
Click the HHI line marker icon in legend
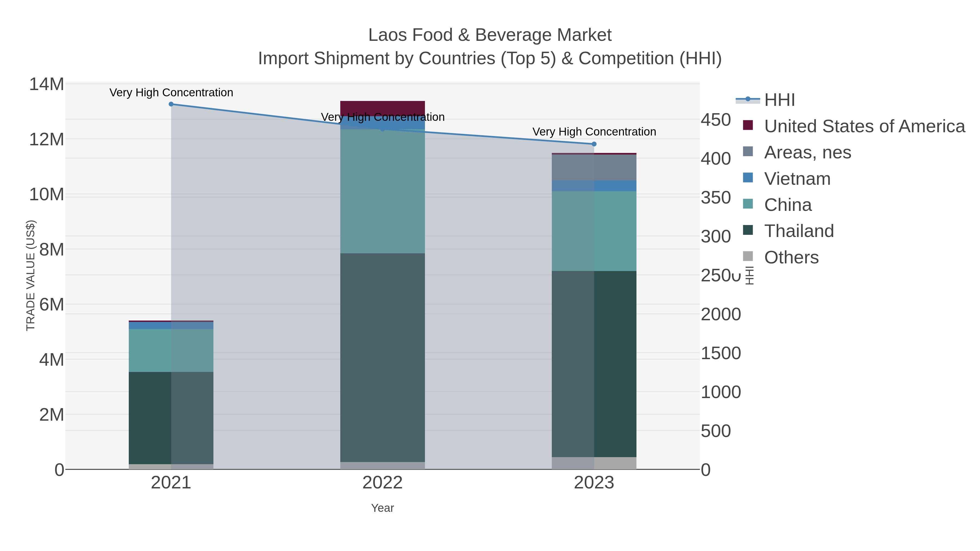(748, 99)
